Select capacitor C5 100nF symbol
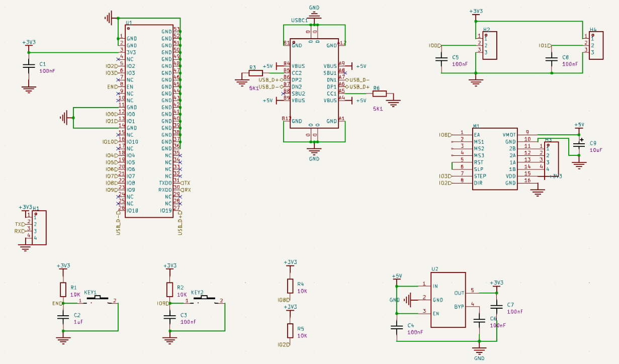The width and height of the screenshot is (619, 364). click(441, 59)
